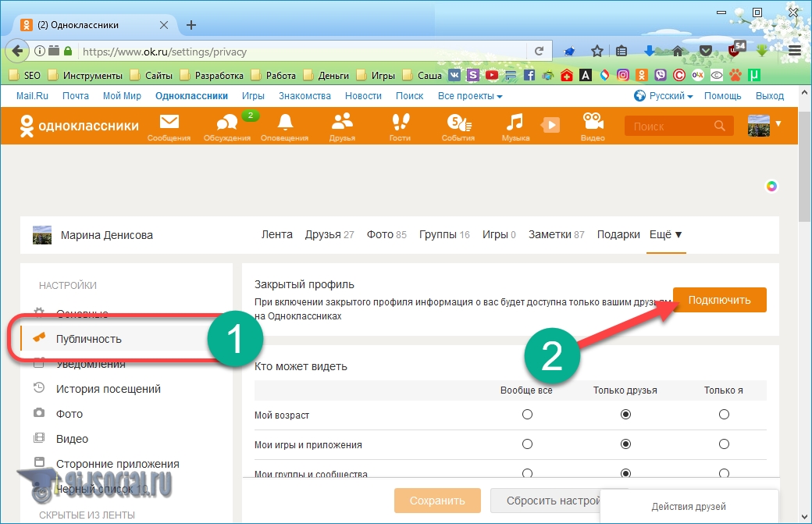812x524 pixels.
Task: Expand the profile avatar menu arrow
Action: tap(778, 123)
